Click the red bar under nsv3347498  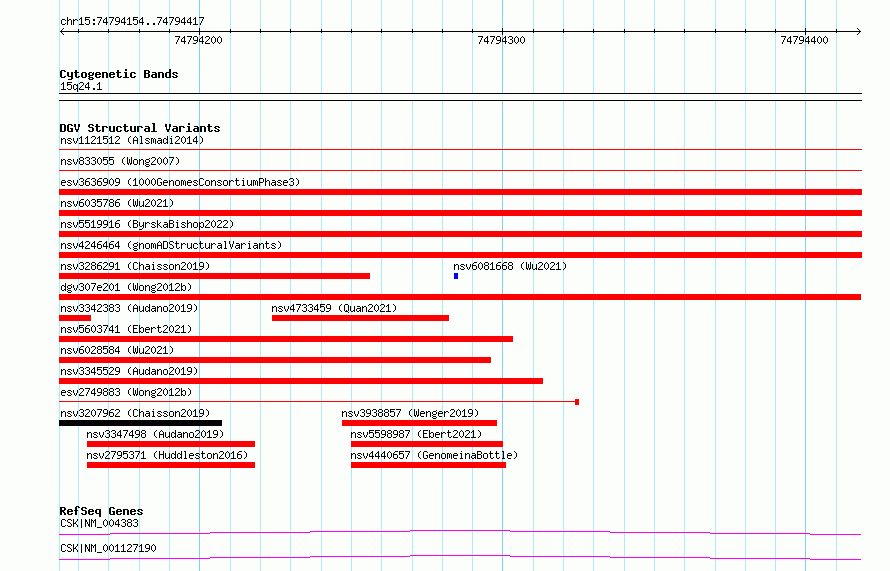point(171,444)
